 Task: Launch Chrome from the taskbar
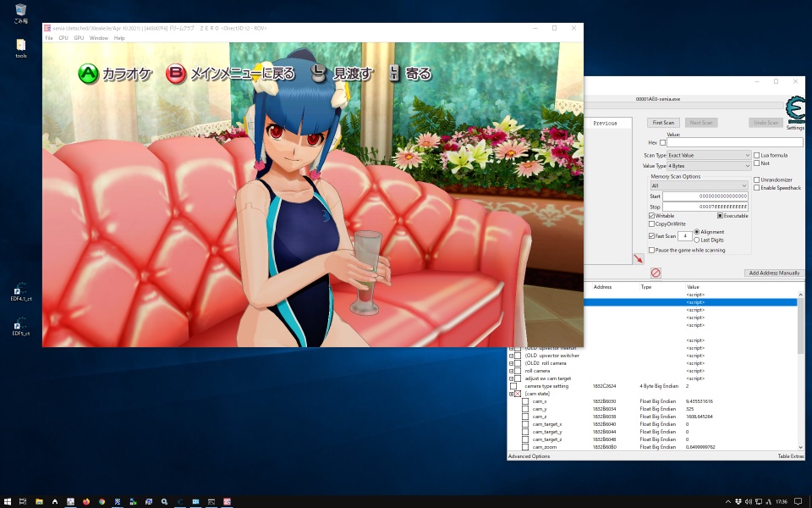102,502
